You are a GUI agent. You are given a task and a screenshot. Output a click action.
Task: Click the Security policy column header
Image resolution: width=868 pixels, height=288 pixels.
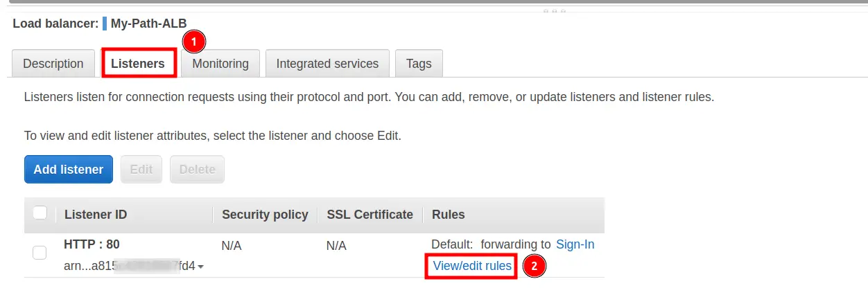pyautogui.click(x=265, y=215)
